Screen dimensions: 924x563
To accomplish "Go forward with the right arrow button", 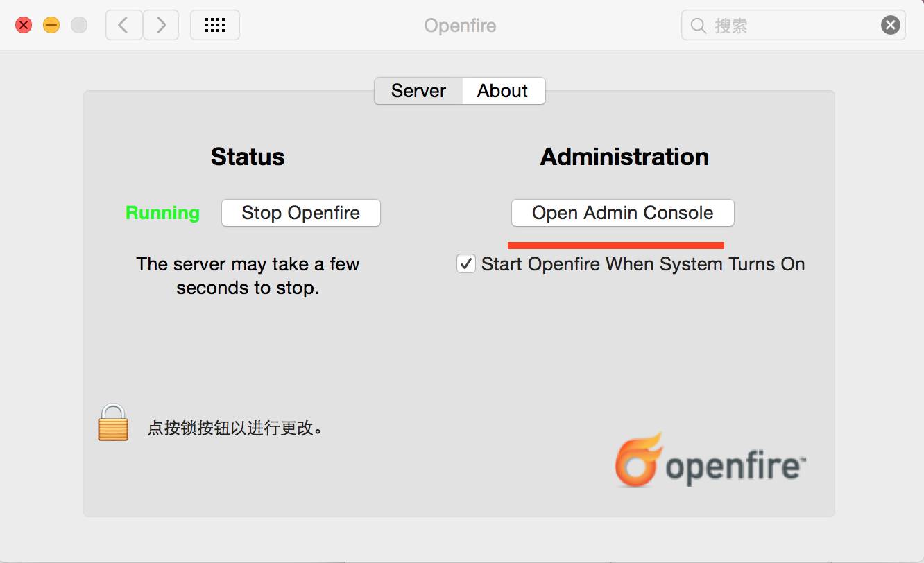I will pos(161,26).
